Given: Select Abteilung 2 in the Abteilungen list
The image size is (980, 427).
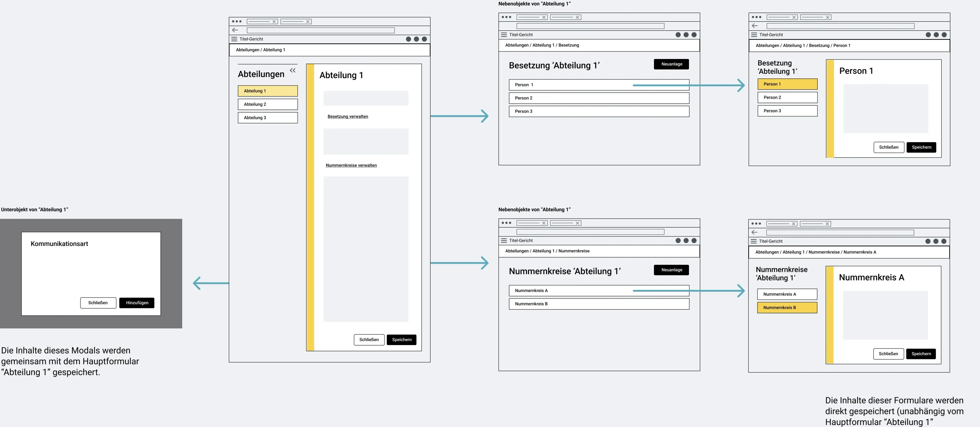Looking at the screenshot, I should (268, 104).
